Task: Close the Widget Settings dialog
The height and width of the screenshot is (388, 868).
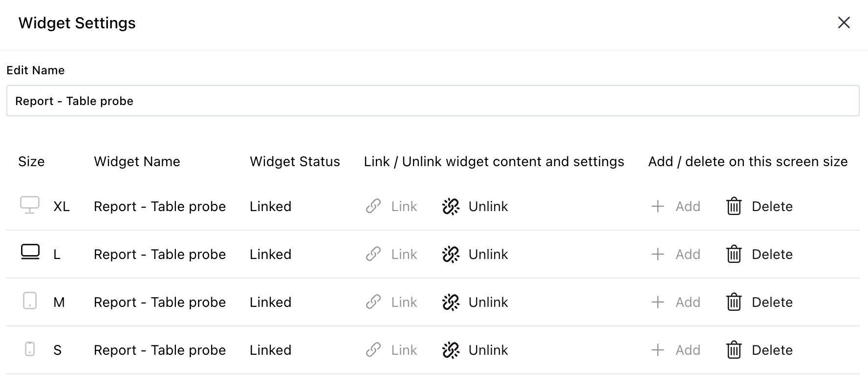Action: [844, 23]
